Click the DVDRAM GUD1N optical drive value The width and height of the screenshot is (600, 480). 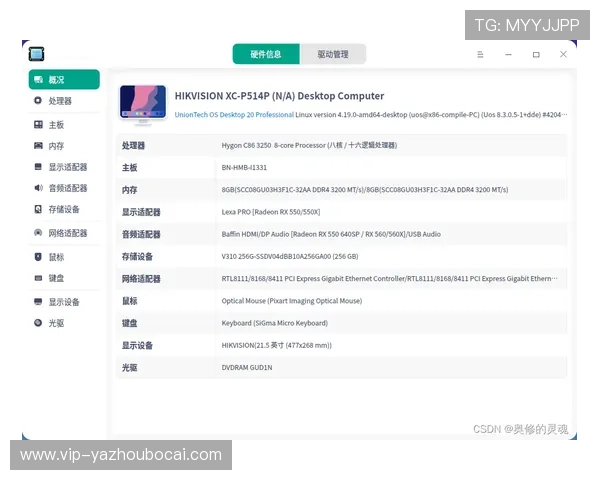coord(247,367)
